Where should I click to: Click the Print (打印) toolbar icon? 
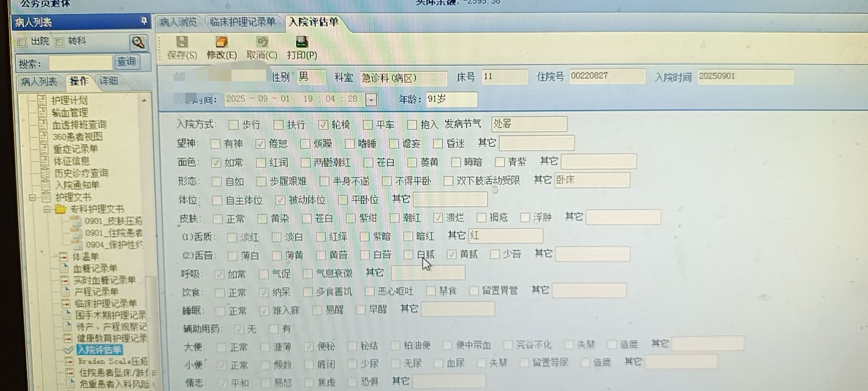(302, 42)
